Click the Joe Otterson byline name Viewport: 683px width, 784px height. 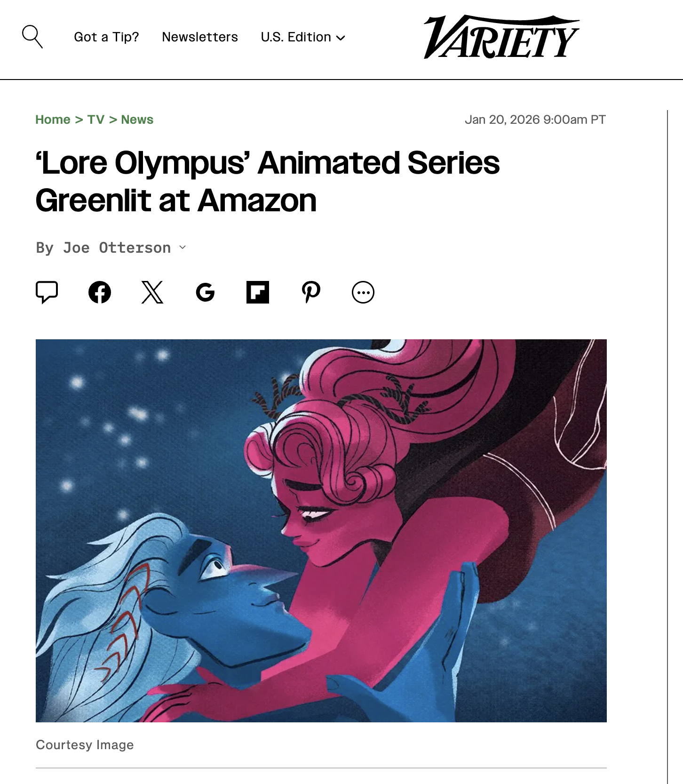(117, 248)
